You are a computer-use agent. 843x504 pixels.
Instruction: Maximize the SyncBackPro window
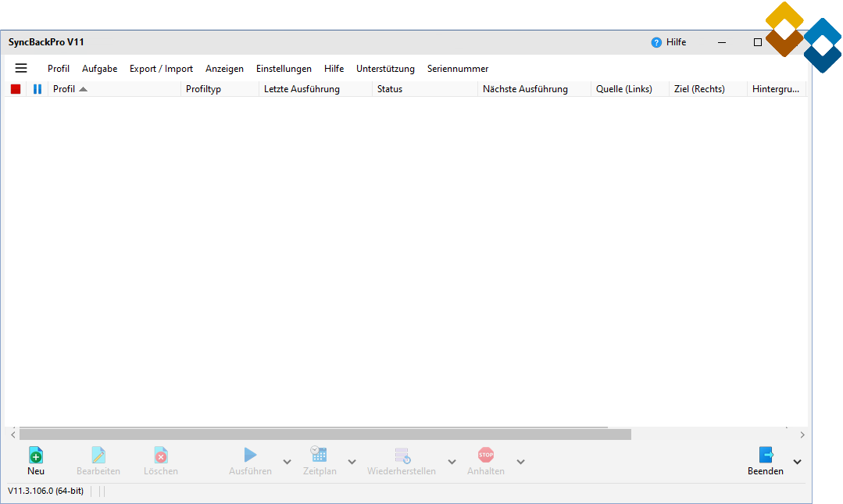click(x=758, y=42)
